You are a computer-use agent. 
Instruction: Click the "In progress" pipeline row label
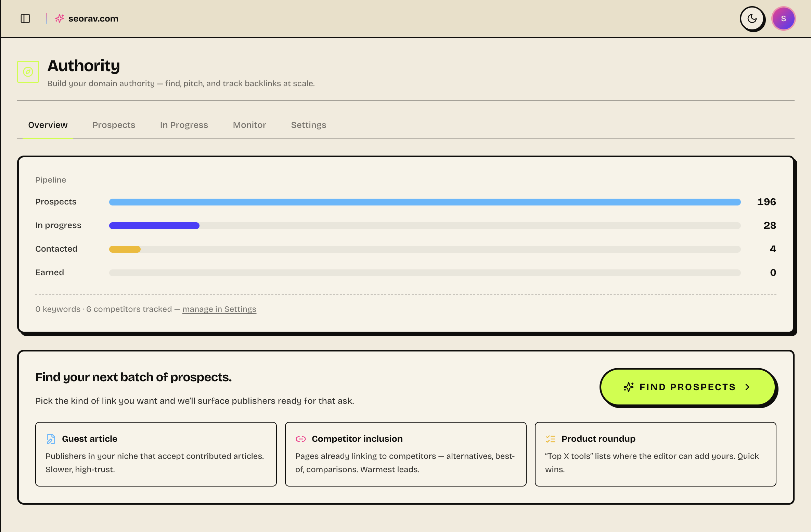click(58, 225)
